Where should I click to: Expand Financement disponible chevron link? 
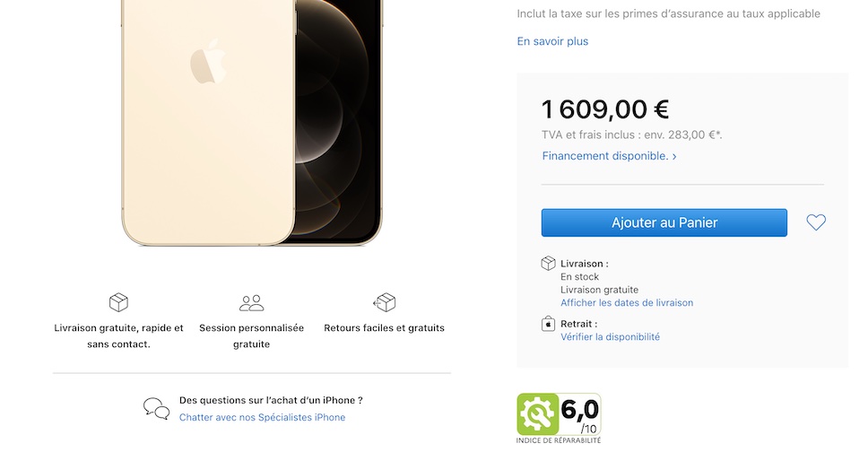pos(609,156)
